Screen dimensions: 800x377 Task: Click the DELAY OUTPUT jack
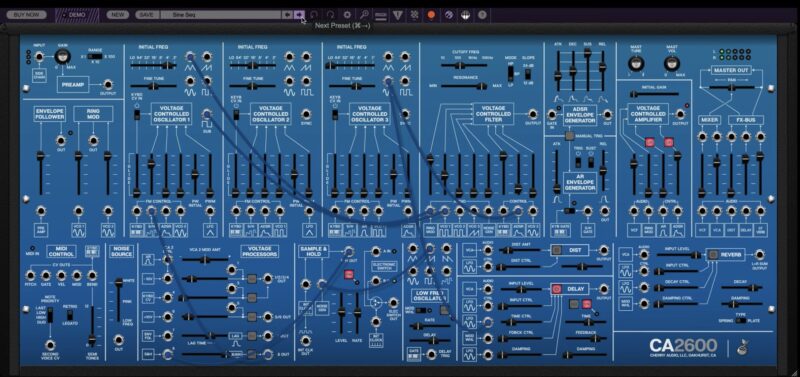[x=604, y=289]
